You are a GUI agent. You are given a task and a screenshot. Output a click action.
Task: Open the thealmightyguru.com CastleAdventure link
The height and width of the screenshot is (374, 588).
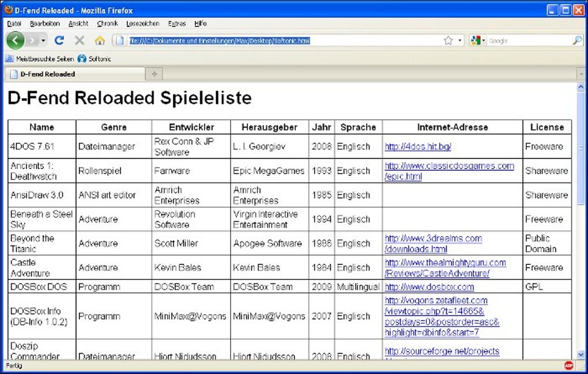click(x=445, y=268)
